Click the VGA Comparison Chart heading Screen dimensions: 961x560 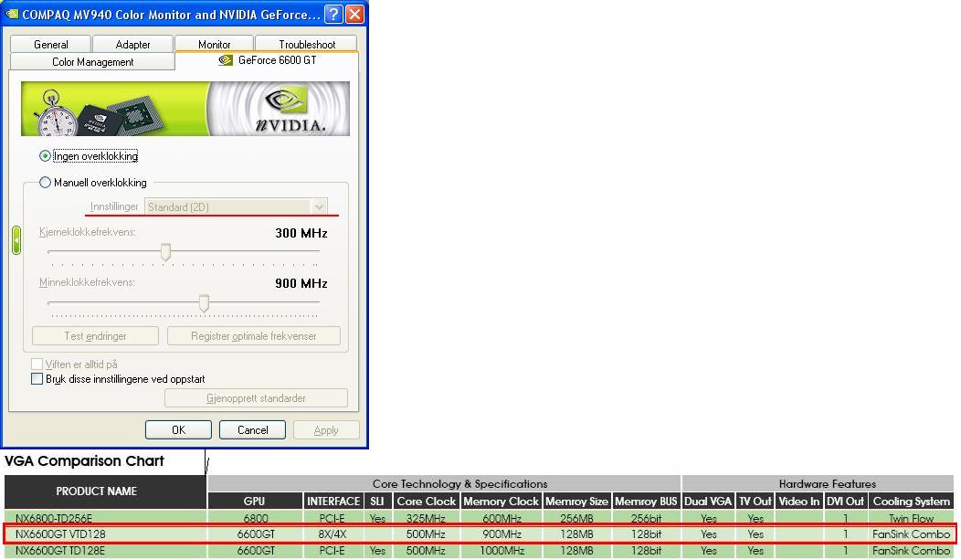pos(84,460)
